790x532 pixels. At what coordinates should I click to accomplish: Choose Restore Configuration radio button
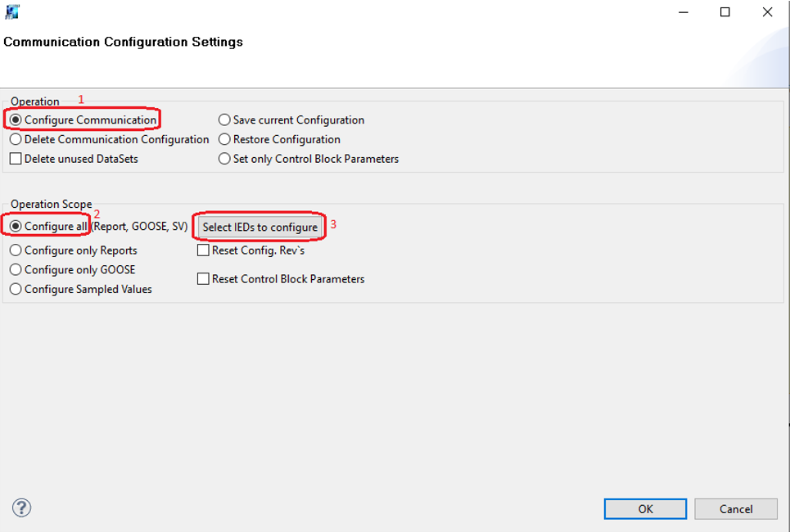click(x=224, y=140)
